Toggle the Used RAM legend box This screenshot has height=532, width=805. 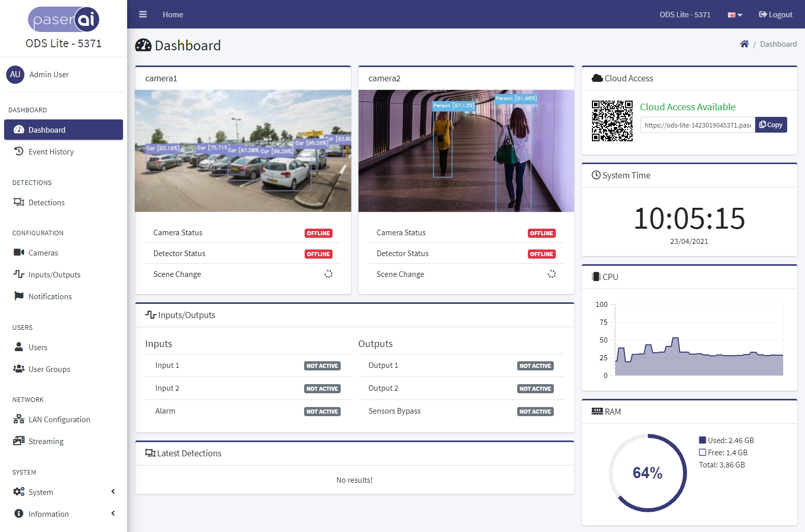[702, 441]
